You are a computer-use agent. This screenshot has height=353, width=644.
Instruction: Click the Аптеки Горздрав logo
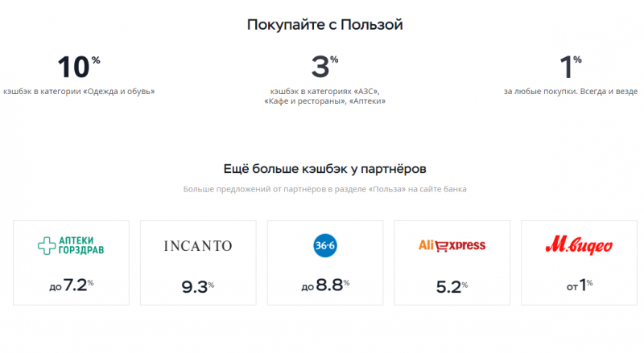coord(71,245)
